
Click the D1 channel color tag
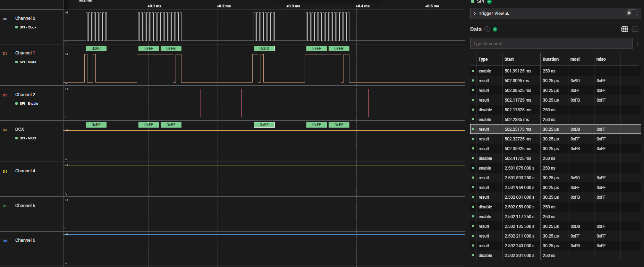pyautogui.click(x=5, y=54)
